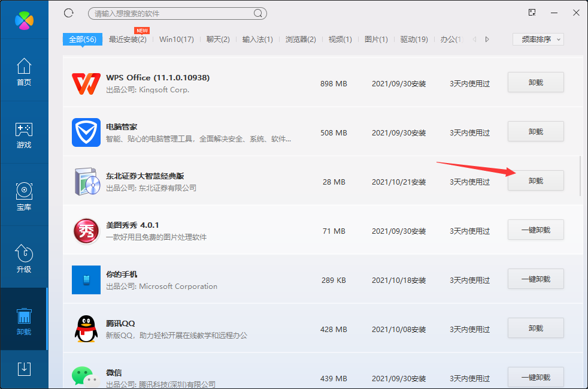The width and height of the screenshot is (588, 389).
Task: Click the 898 MB size value
Action: coord(334,84)
